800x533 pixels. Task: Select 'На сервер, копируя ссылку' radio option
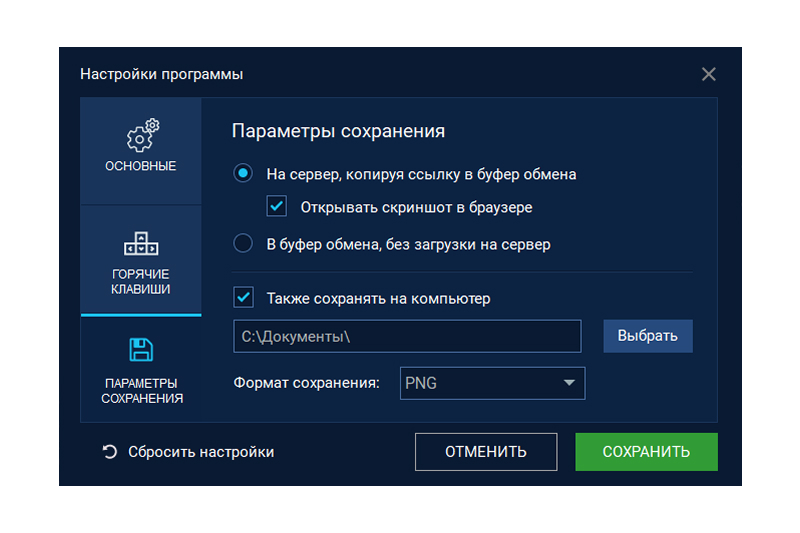click(243, 174)
